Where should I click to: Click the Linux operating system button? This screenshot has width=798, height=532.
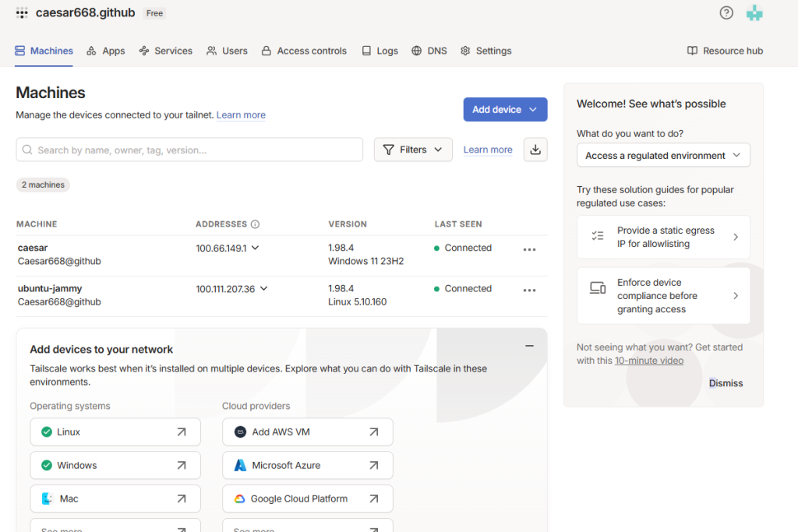[x=115, y=432]
